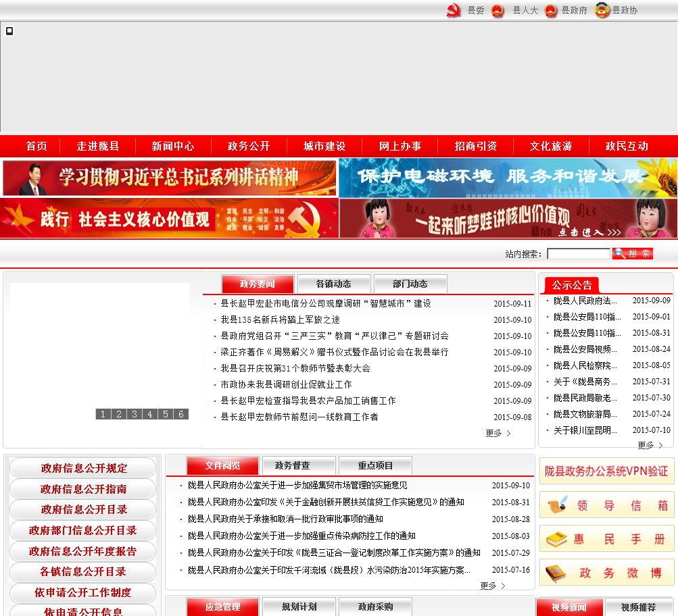Open the 政务公开 navigation item

[249, 146]
